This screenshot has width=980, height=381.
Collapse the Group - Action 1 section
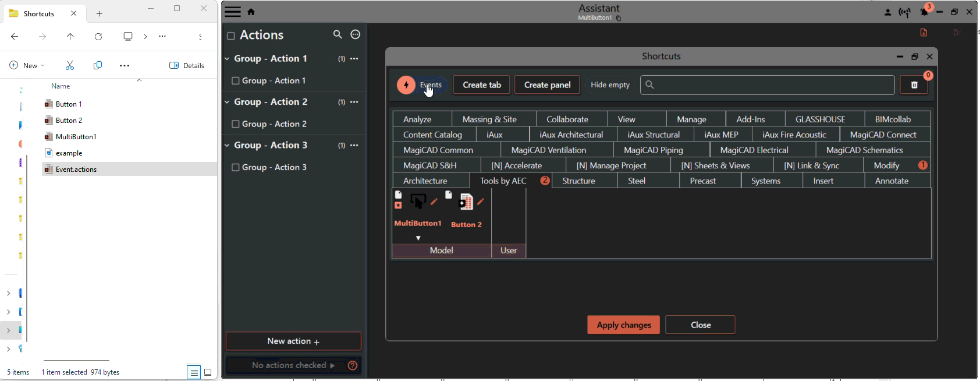point(228,59)
